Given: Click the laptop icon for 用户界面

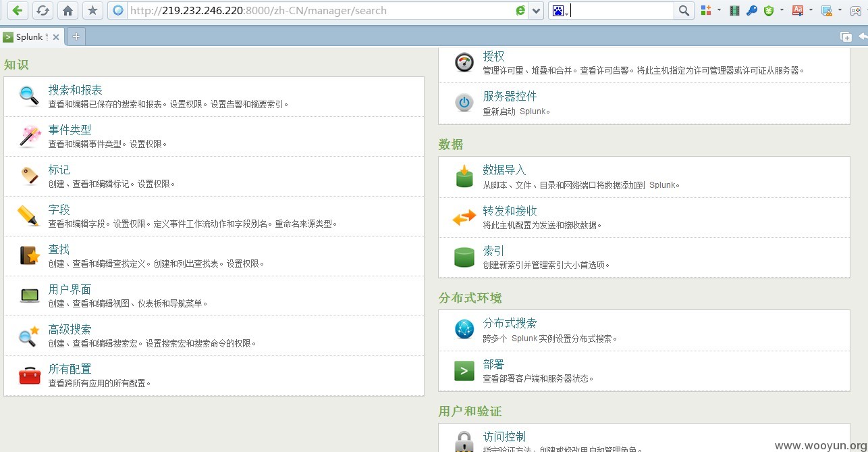Looking at the screenshot, I should click(30, 295).
